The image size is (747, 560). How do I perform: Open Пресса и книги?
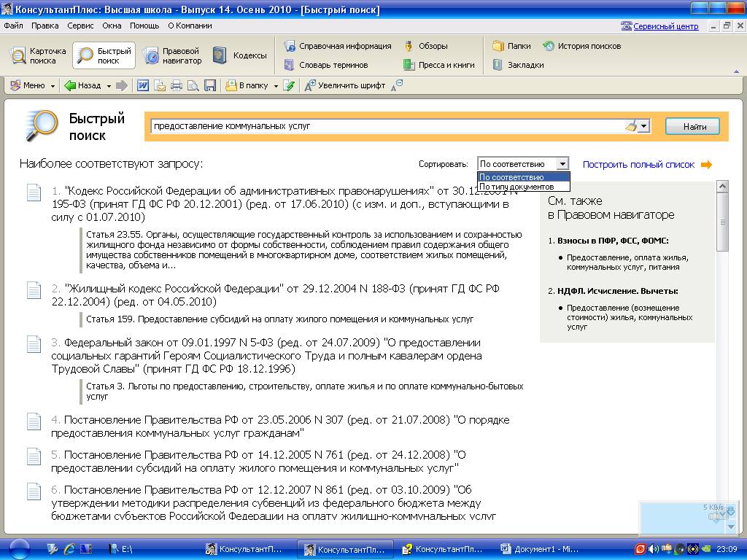tap(438, 65)
